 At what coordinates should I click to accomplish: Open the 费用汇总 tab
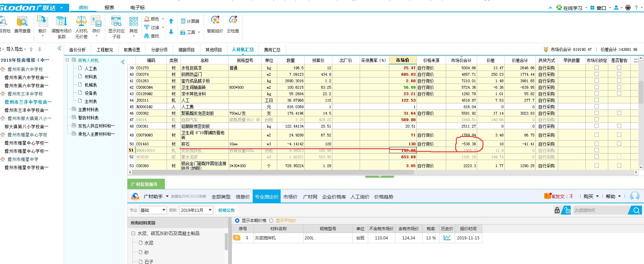click(x=272, y=50)
